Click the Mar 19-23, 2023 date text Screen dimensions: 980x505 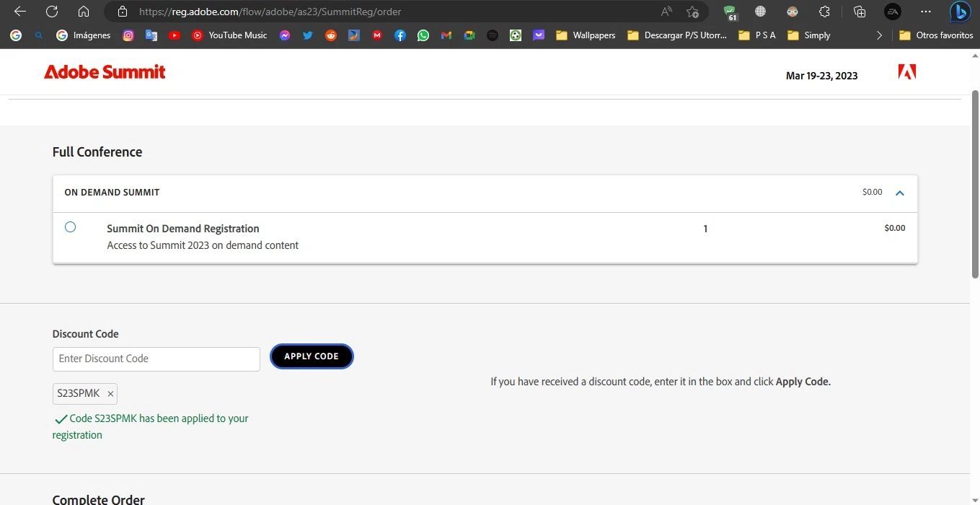point(821,76)
